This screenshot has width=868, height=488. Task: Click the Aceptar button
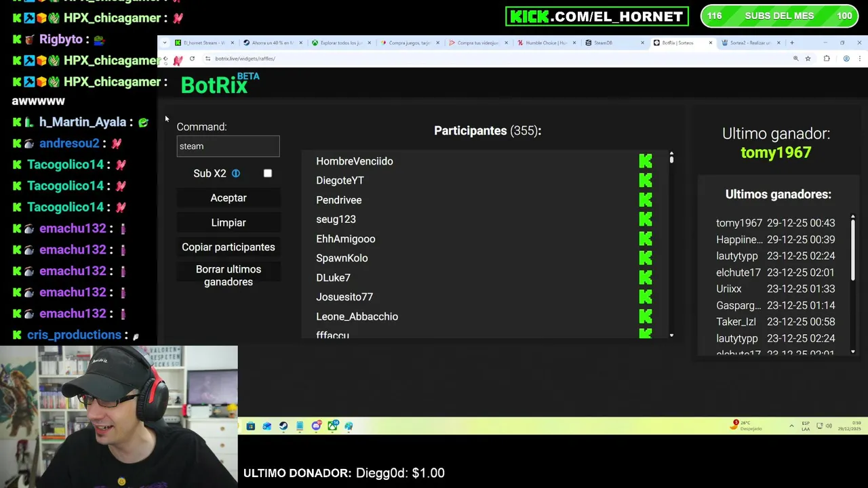coord(229,198)
